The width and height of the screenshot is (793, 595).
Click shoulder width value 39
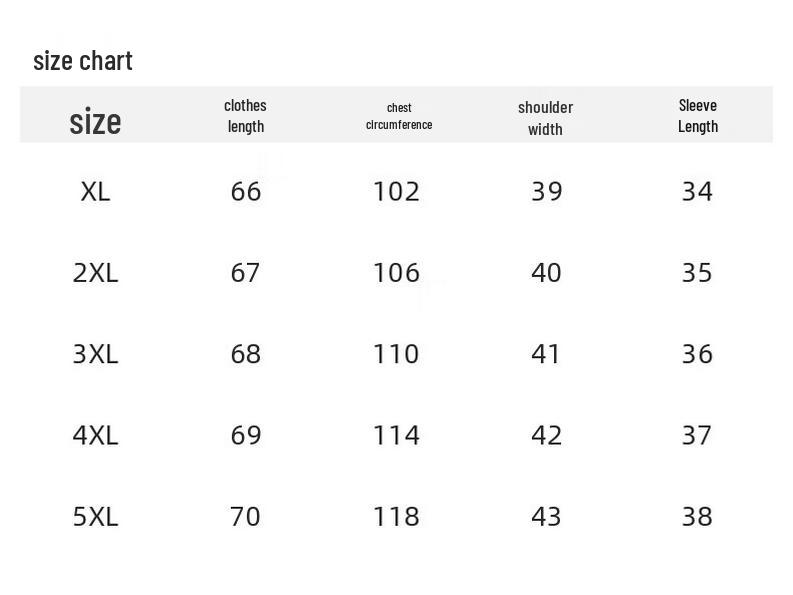(x=546, y=191)
